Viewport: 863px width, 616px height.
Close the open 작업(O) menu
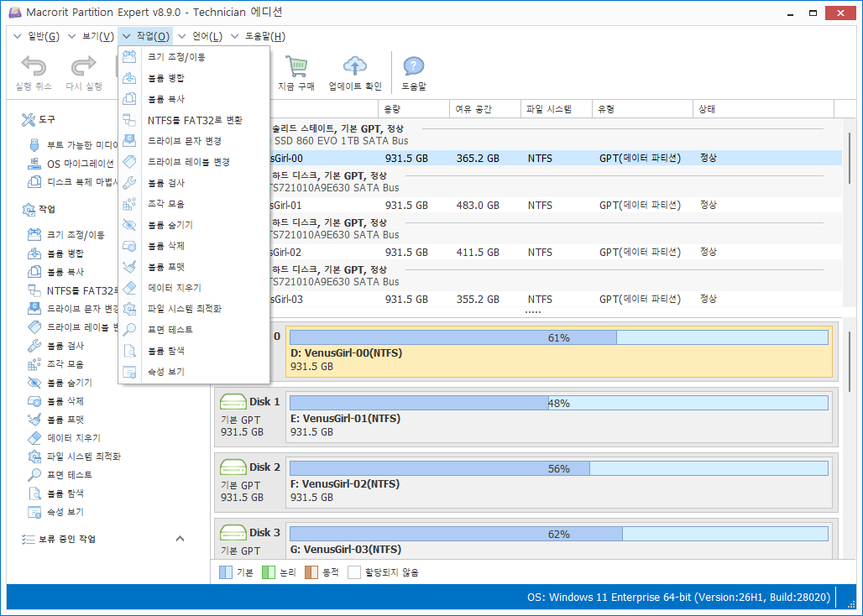coord(146,36)
